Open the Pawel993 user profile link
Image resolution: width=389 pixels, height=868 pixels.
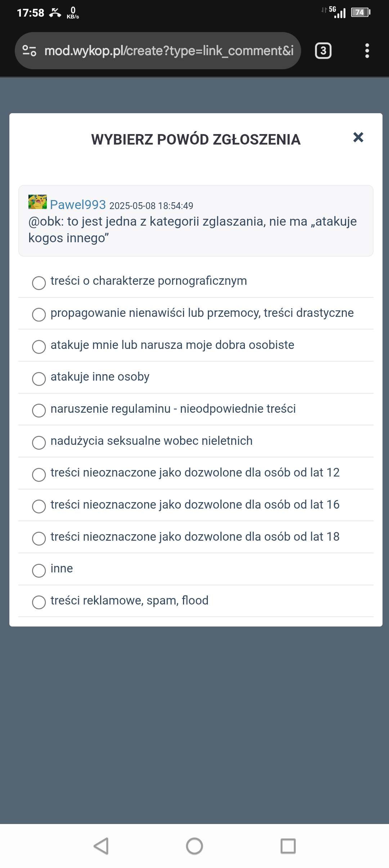[x=78, y=205]
